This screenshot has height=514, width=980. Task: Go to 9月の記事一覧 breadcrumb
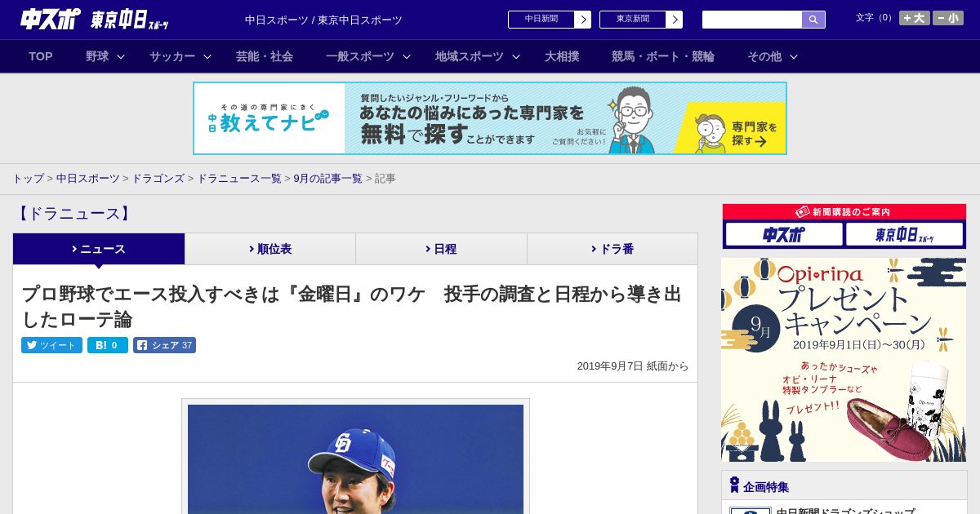click(x=327, y=178)
